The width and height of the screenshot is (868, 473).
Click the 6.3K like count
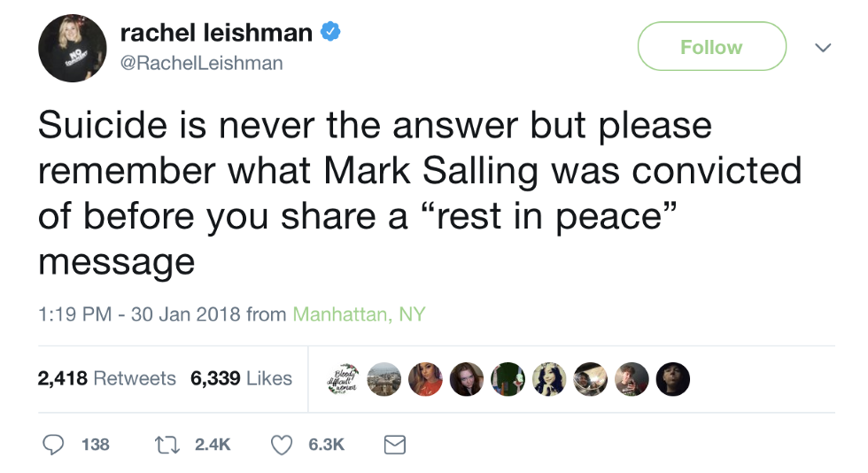point(326,445)
